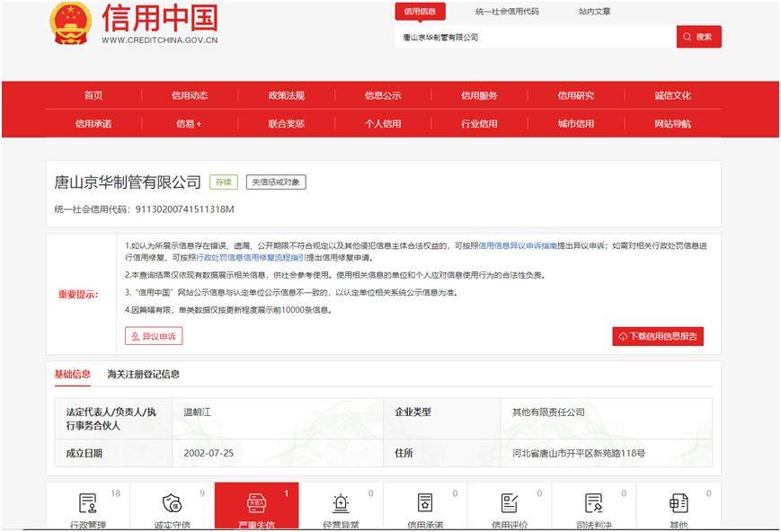Click the 异议申诉 button
Screen dimensions: 781x532
(154, 336)
